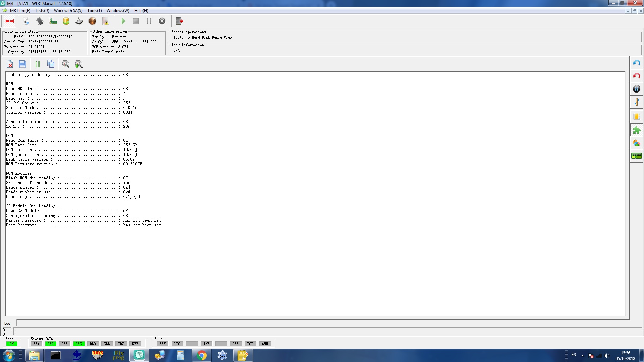
Task: Click the brown disk platter toolbar icon
Action: pos(92,21)
